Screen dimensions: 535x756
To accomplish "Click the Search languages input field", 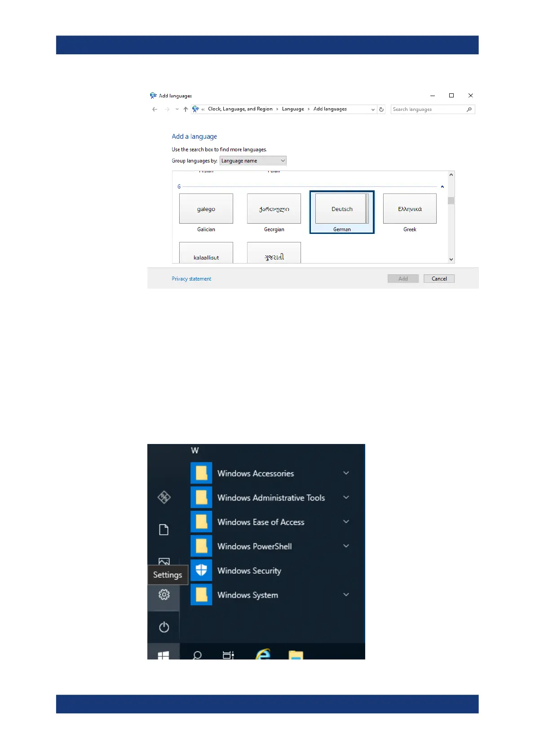I will click(433, 109).
